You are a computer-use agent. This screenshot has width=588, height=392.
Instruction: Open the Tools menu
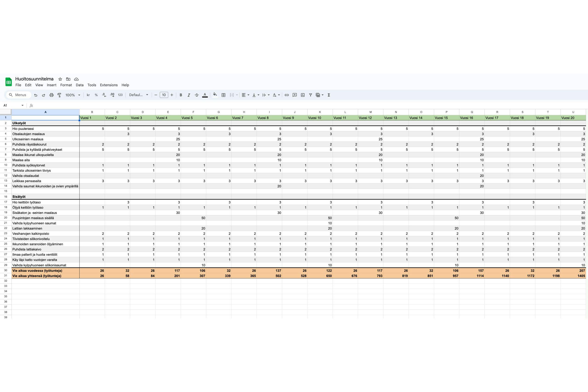click(x=92, y=85)
